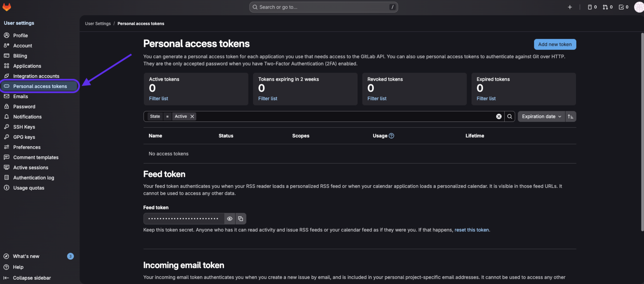
Task: Open to-do list counter icon
Action: click(624, 7)
